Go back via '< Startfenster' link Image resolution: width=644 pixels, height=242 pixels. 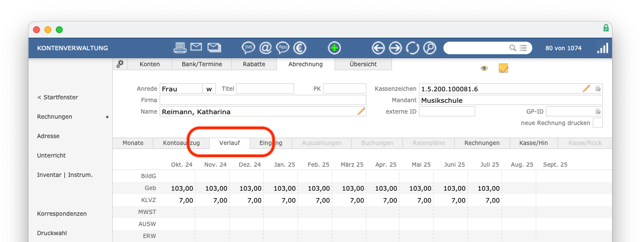(x=58, y=97)
